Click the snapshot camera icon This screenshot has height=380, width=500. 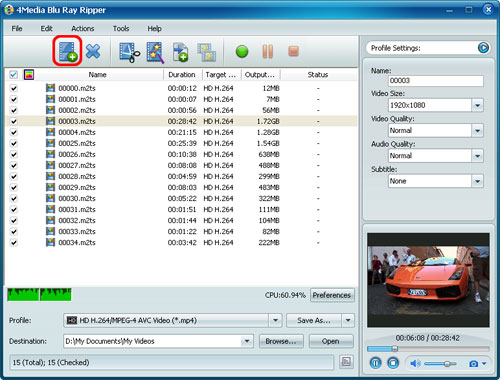pyautogui.click(x=473, y=364)
